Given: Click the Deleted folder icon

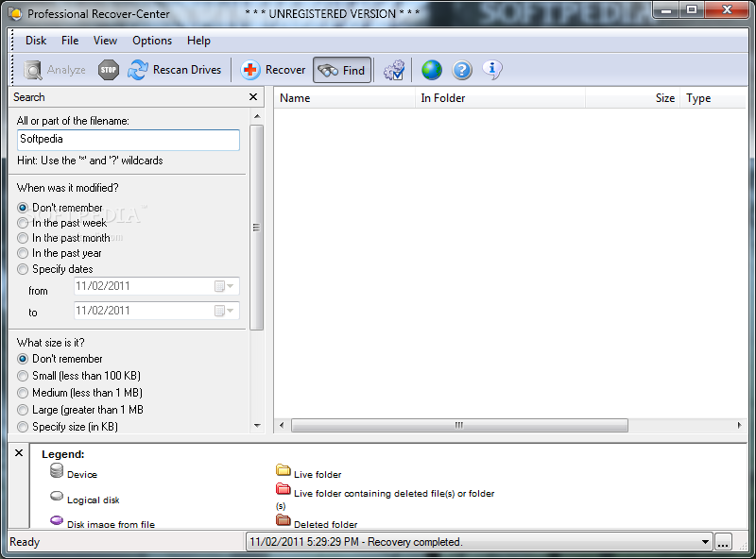Looking at the screenshot, I should click(x=283, y=520).
